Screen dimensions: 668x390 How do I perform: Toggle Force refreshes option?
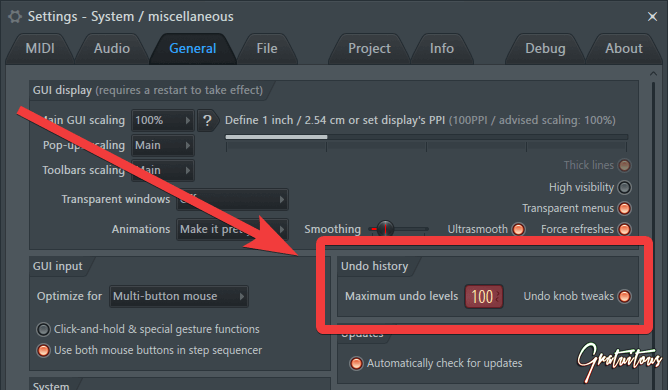625,229
